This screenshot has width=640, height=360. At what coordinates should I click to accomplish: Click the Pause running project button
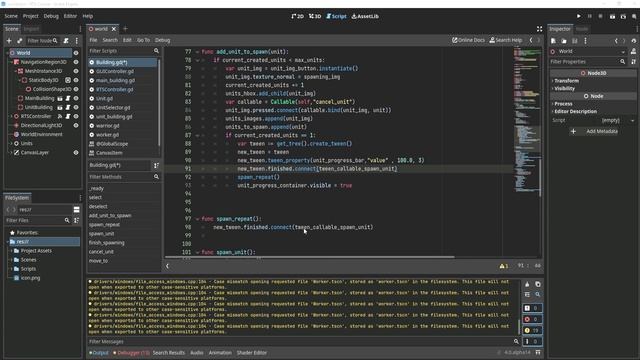pos(589,16)
